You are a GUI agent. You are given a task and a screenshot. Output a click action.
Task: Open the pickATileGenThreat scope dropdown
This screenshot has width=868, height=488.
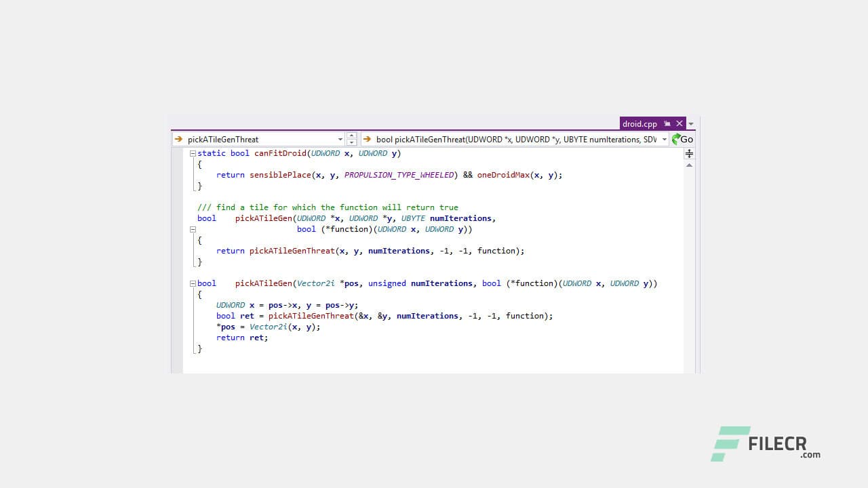point(340,139)
